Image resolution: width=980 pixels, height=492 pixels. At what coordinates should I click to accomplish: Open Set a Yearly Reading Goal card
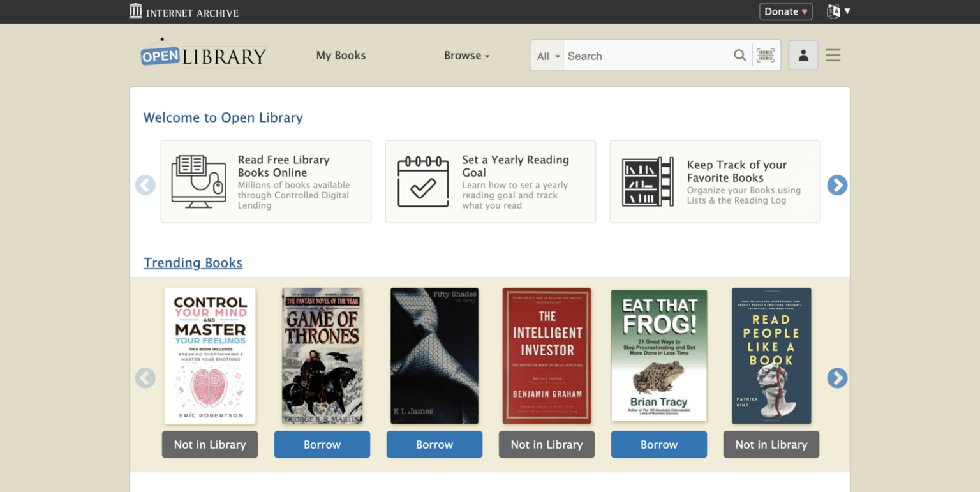pos(490,182)
